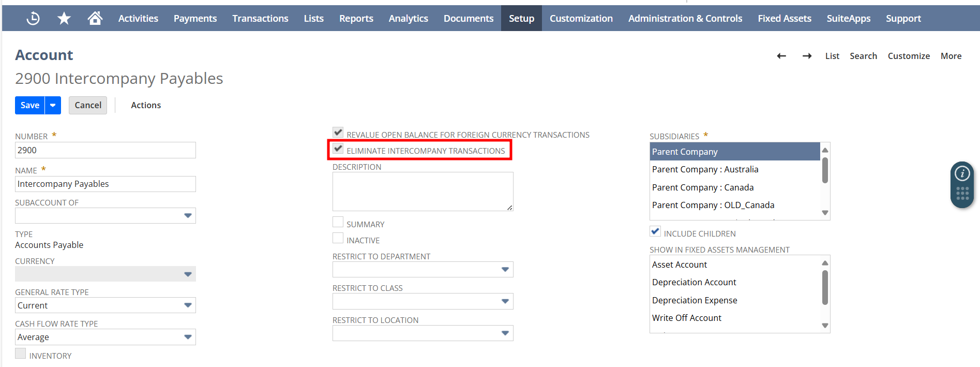Open the General Rate Type dropdown

click(188, 305)
